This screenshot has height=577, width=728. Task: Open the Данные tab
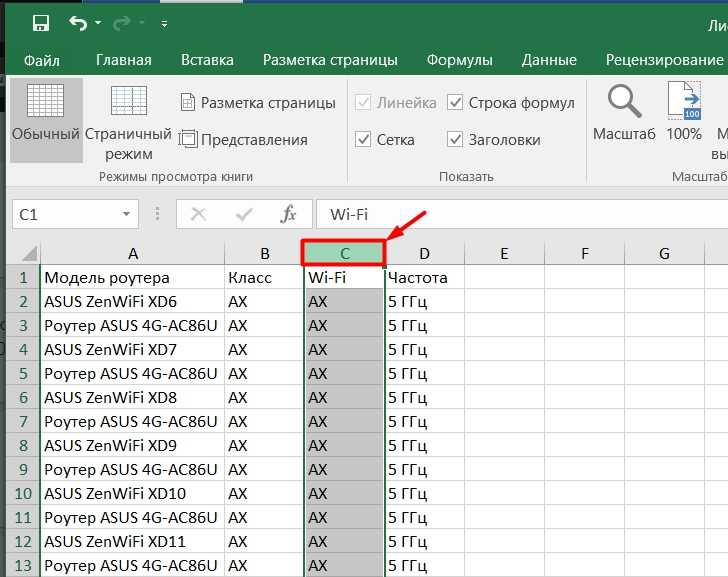pos(549,60)
